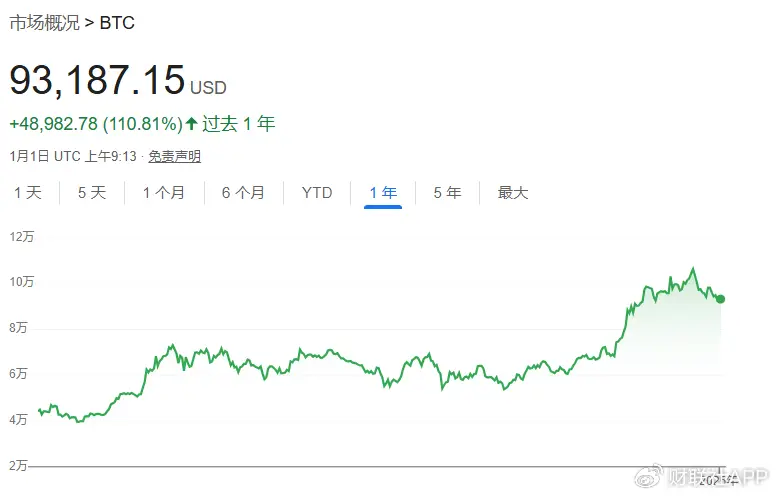The height and width of the screenshot is (496, 776).
Task: Click the current price dot on chart
Action: click(721, 299)
